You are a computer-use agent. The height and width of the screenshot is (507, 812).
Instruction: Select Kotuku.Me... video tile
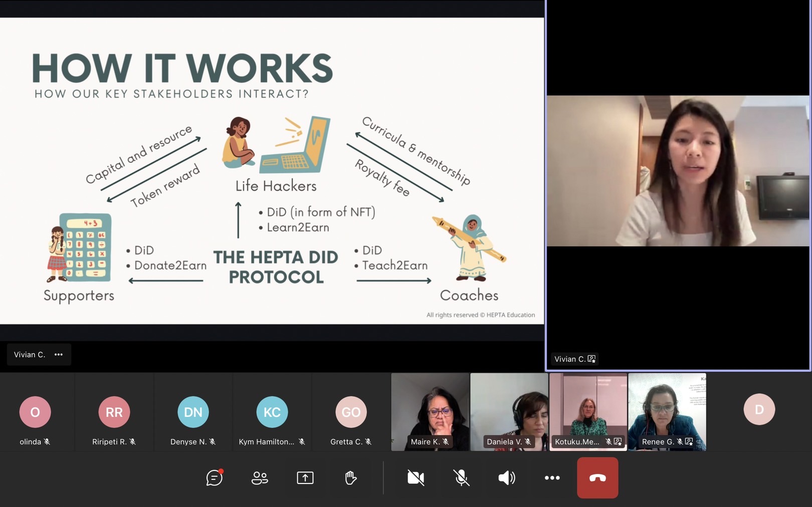coord(588,412)
